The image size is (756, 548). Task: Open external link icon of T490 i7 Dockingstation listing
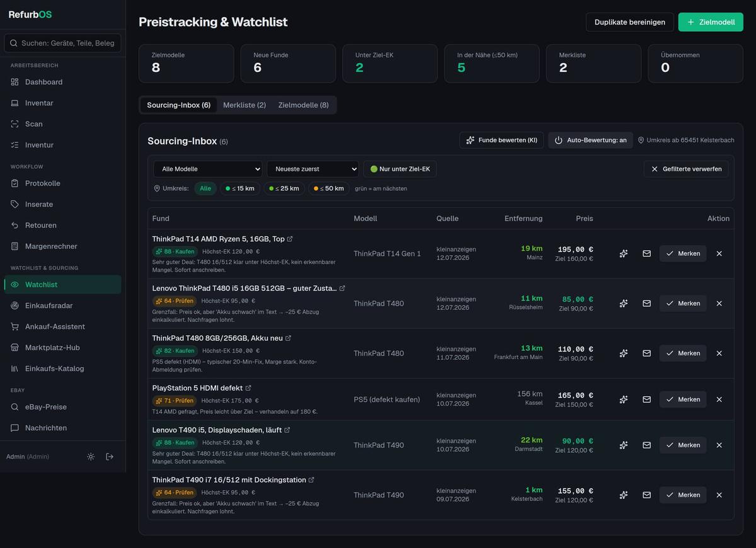[311, 479]
